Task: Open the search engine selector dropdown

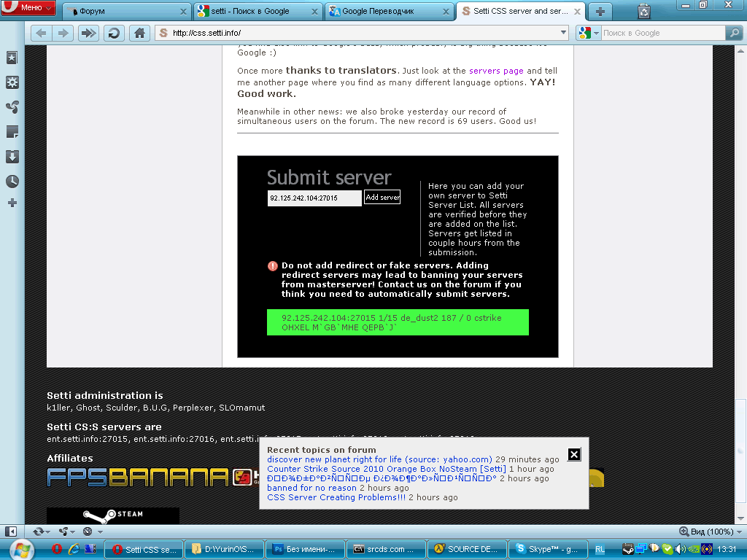Action: pyautogui.click(x=589, y=33)
